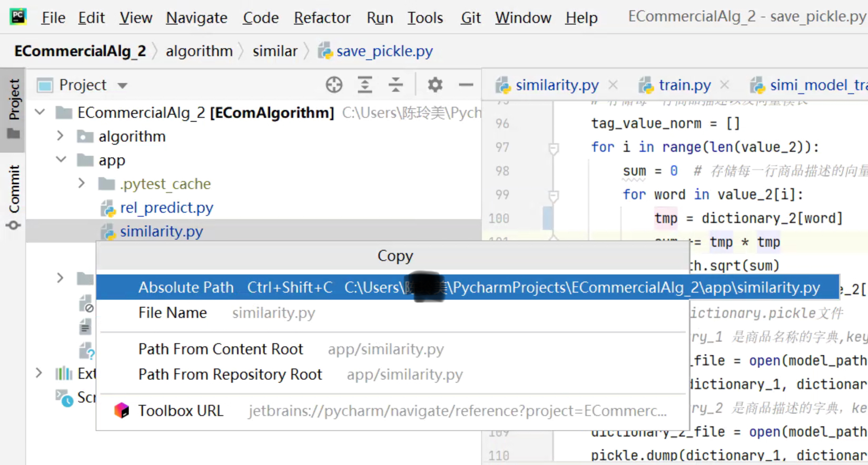Screen dimensions: 868x465
Task: Expand the algorithm folder
Action: click(60, 136)
